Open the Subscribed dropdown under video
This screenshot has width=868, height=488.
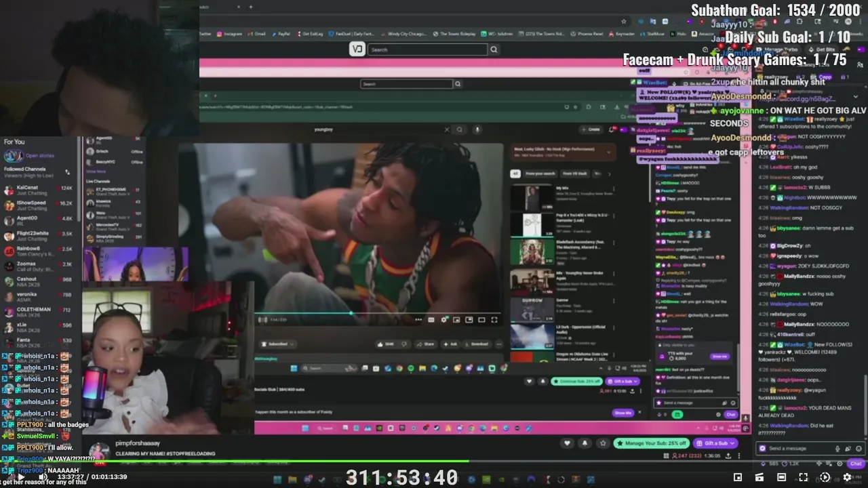[x=278, y=344]
